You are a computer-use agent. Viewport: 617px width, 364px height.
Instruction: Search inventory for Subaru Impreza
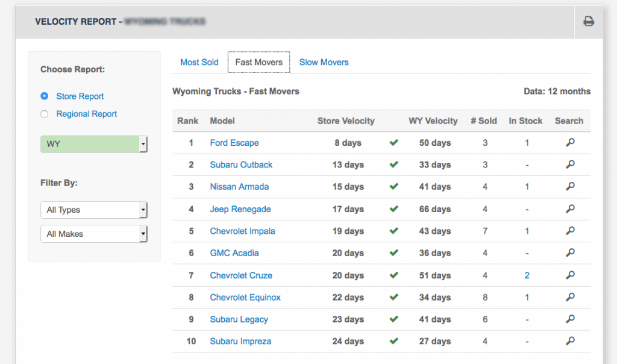point(570,341)
